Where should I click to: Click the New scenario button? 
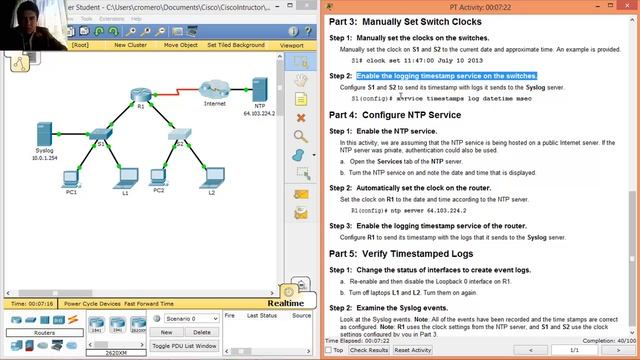coord(166,332)
